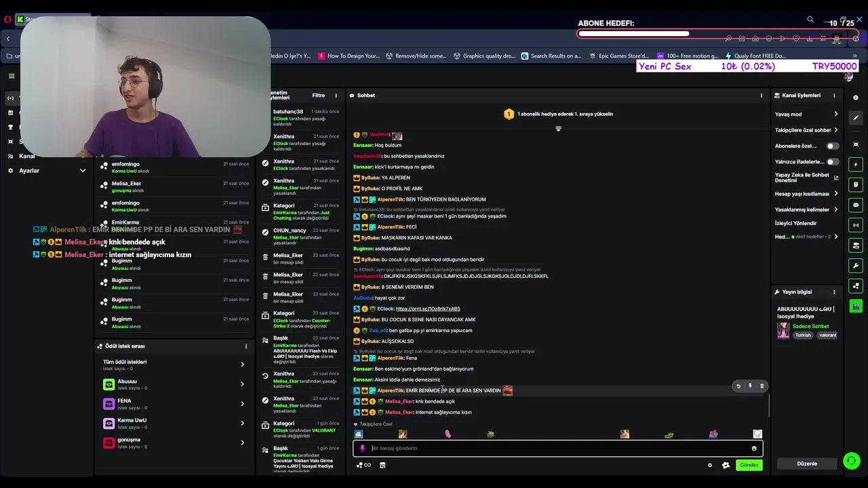The height and width of the screenshot is (488, 868).
Task: Click the hamburger menu icon at top left
Action: 12,76
